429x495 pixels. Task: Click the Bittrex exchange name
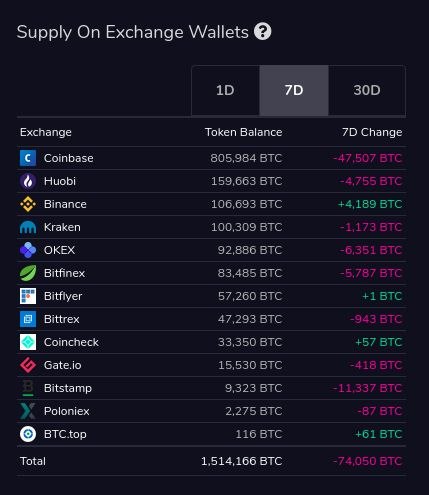(62, 319)
